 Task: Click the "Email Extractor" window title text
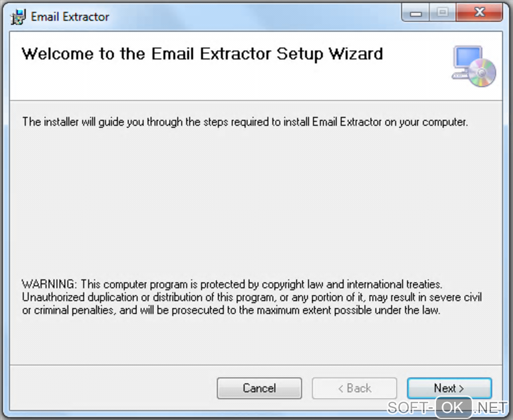(70, 17)
